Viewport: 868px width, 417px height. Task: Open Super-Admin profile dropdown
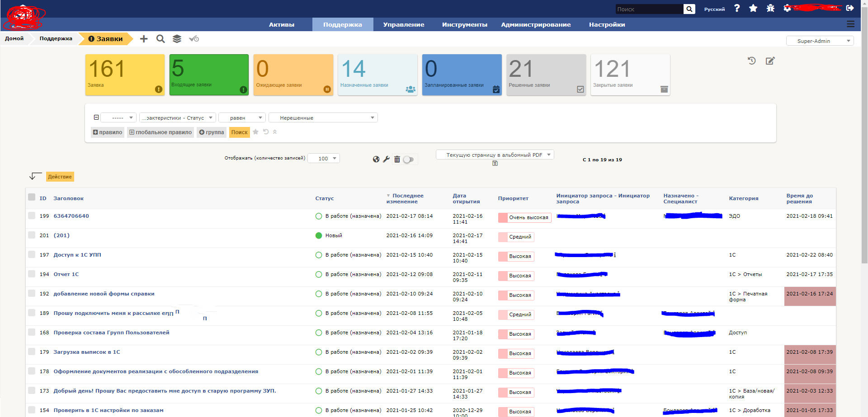(820, 41)
